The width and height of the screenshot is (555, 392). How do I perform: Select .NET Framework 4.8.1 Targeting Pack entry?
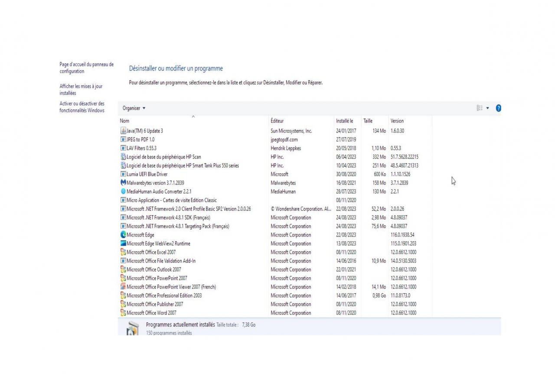(178, 226)
